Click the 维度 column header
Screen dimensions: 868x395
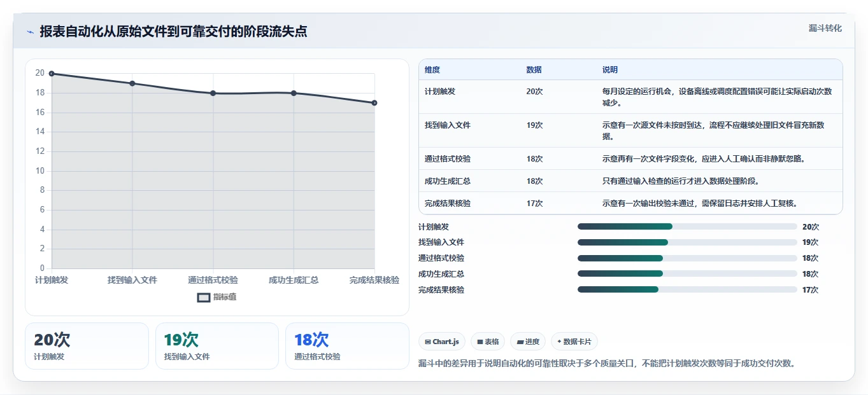click(432, 70)
